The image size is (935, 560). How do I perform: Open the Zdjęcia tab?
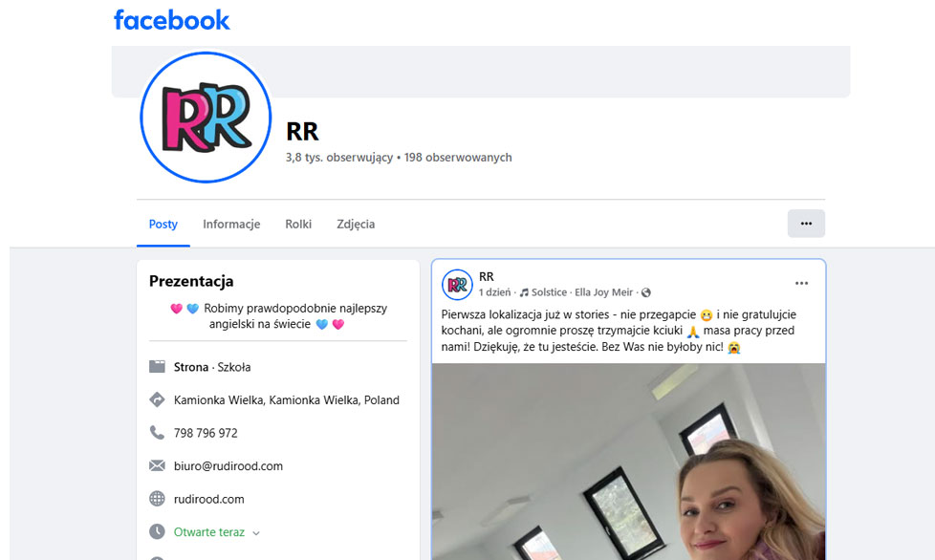[x=356, y=224]
